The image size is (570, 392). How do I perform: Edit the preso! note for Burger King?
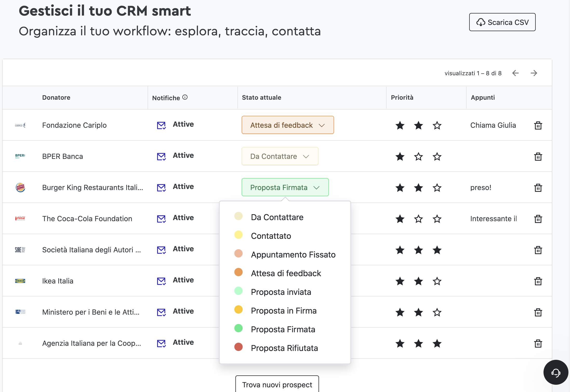(x=481, y=187)
